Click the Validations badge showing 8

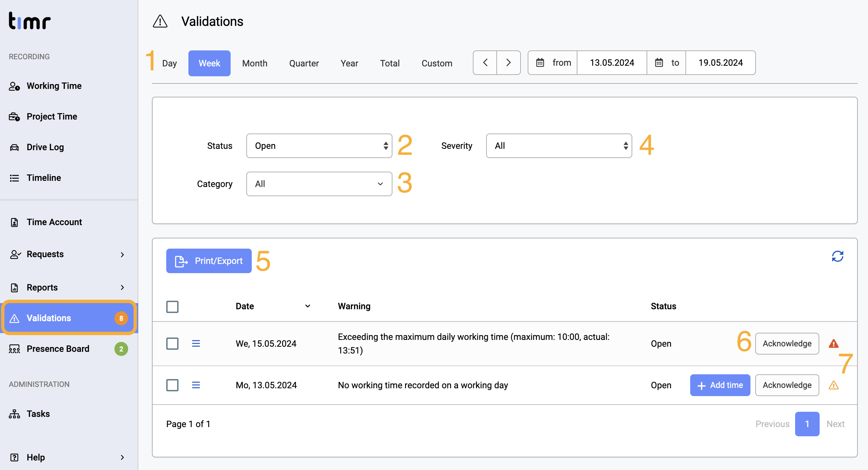tap(121, 318)
